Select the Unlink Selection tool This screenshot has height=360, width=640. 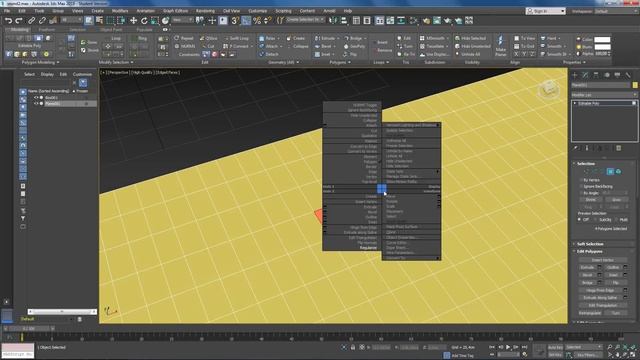[42, 20]
